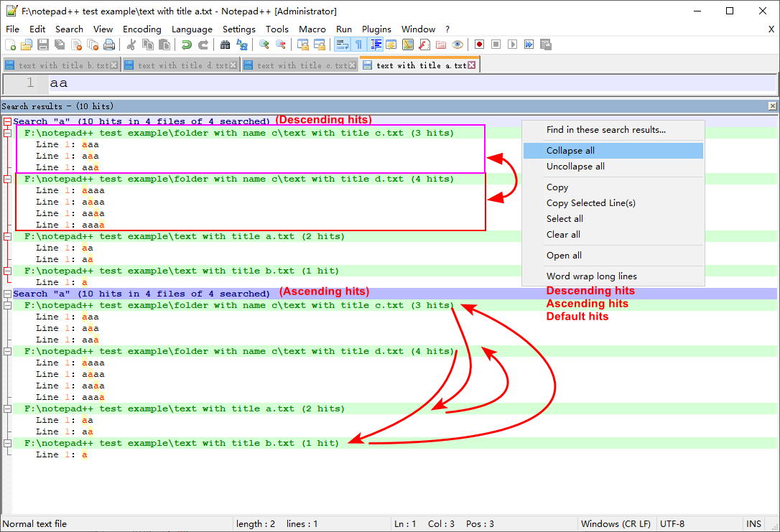Choose Copy Selected Line(s) menu entry

[613, 203]
